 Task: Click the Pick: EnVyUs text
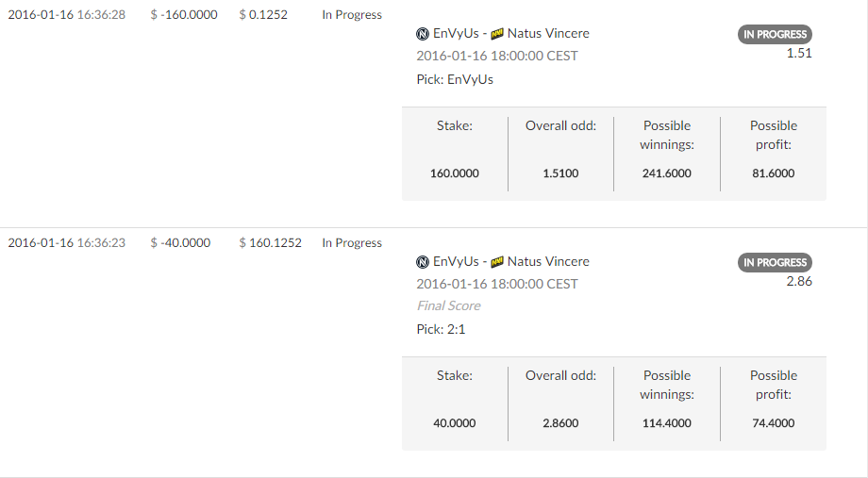tap(455, 79)
